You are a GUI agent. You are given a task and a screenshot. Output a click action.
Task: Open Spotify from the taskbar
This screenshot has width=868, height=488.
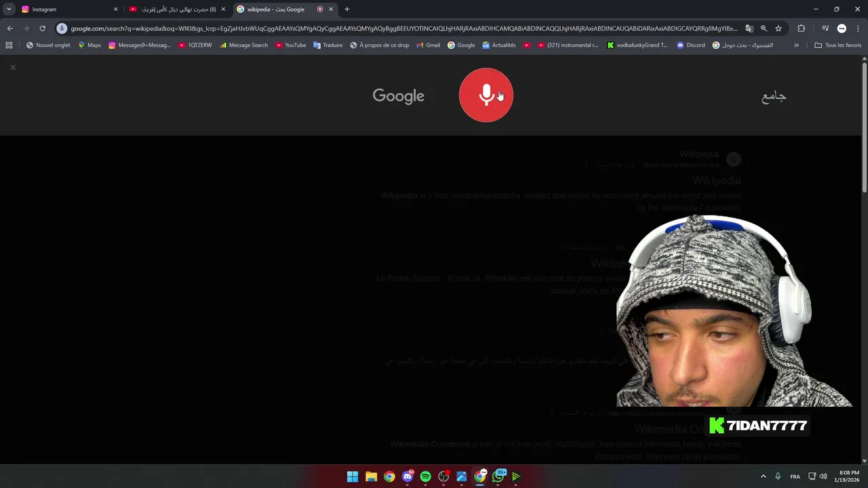click(x=426, y=476)
